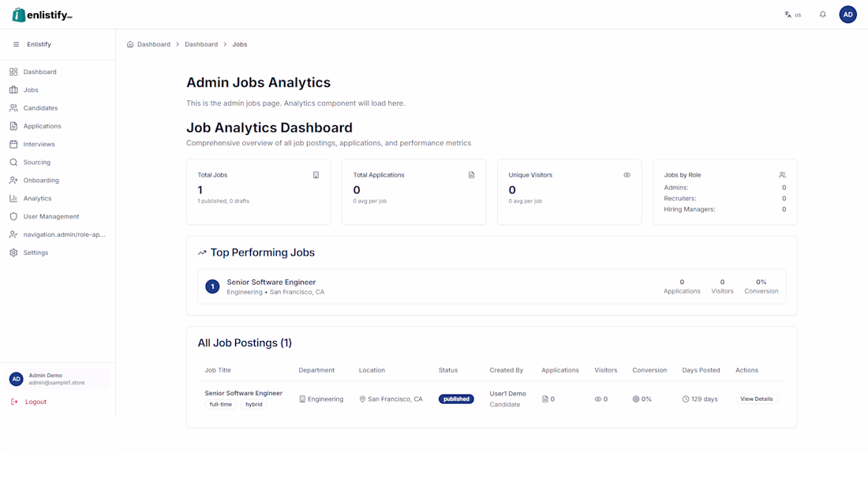868x479 pixels.
Task: Click Jobs breadcrumb item
Action: pyautogui.click(x=240, y=44)
